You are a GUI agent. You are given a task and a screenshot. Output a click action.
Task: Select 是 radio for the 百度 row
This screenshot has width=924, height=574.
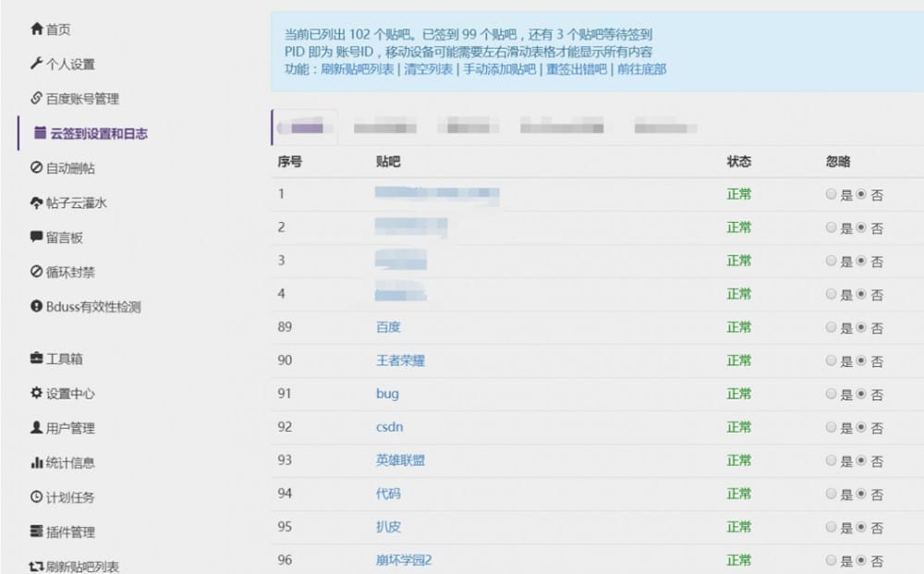832,327
